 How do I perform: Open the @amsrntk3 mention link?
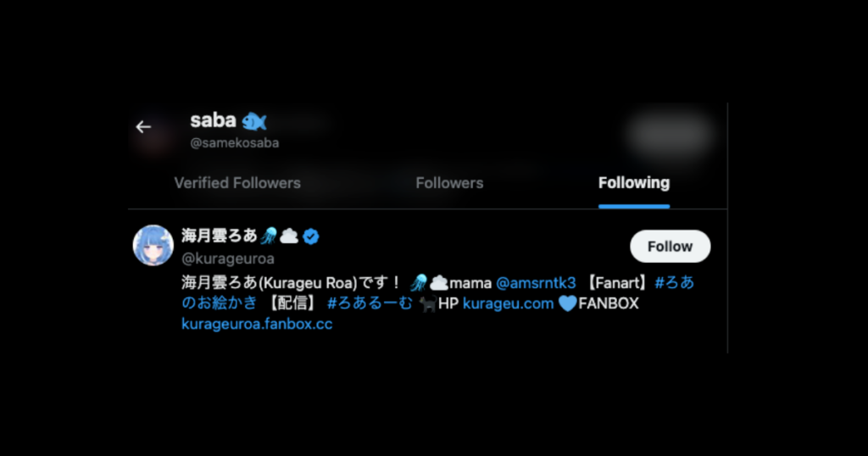coord(536,283)
